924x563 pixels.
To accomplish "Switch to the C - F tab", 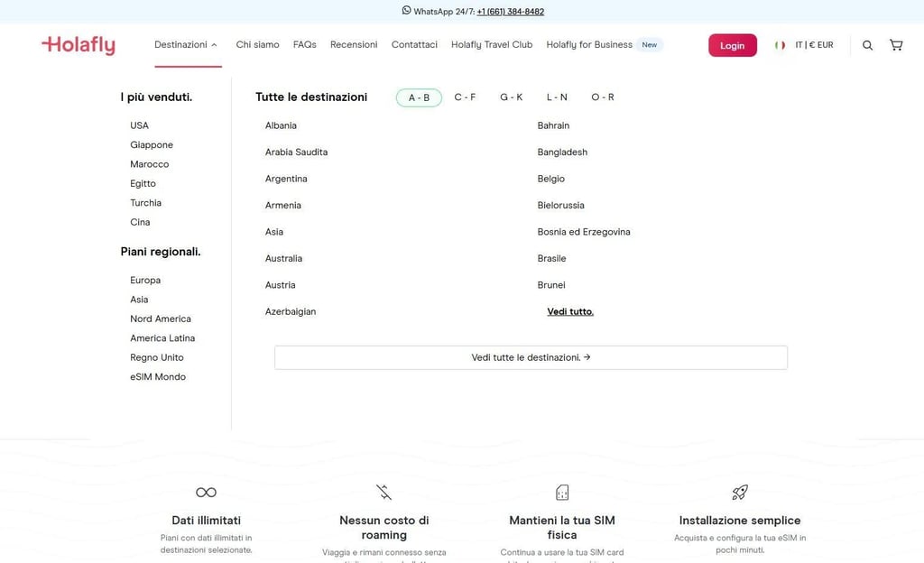I will tap(465, 97).
